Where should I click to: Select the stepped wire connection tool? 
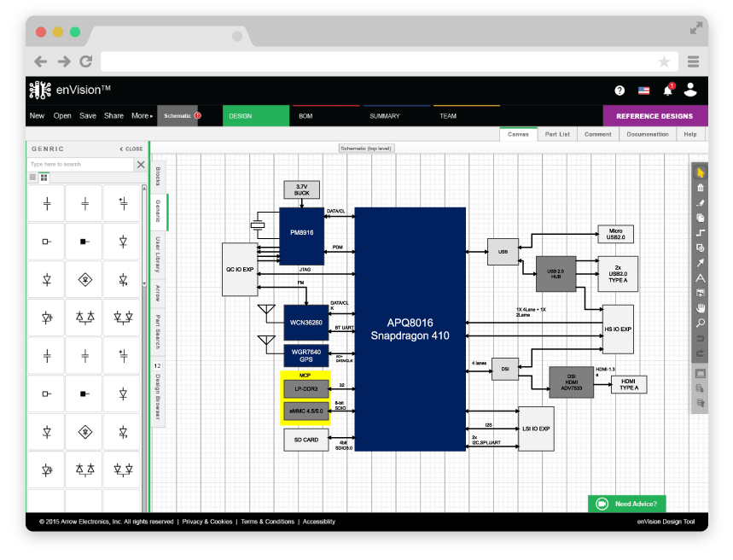(x=700, y=233)
